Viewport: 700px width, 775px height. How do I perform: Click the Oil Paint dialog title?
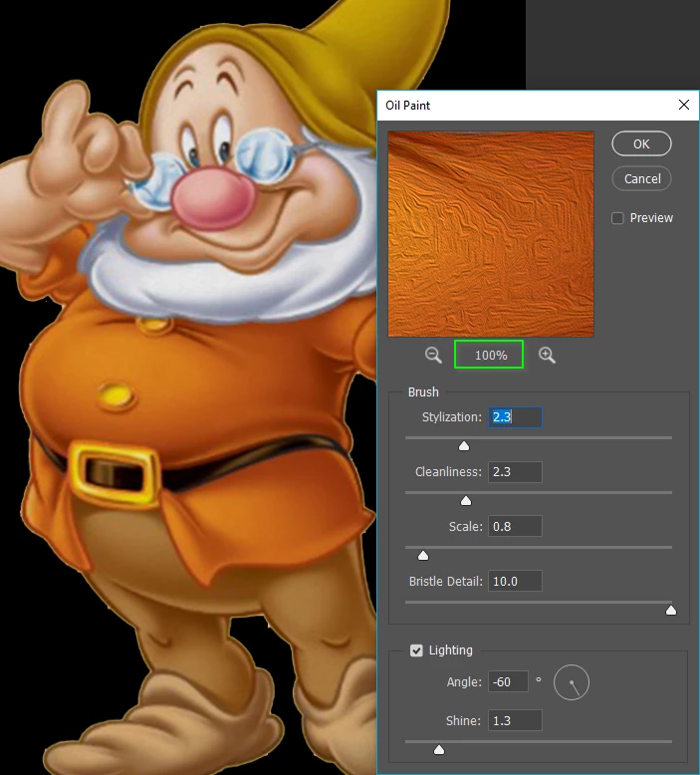pos(407,106)
